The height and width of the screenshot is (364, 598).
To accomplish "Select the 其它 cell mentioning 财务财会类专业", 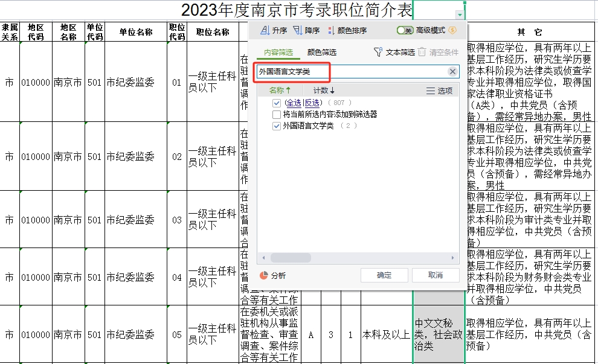I will coord(529,276).
